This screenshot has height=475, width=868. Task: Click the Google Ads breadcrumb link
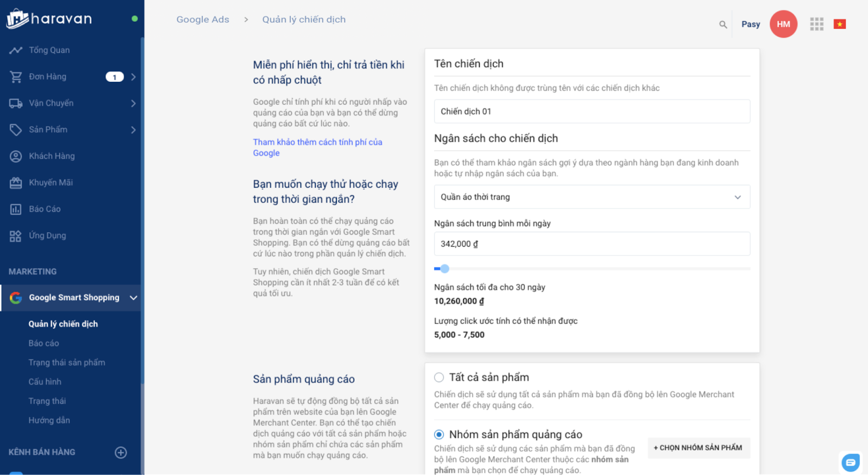(203, 20)
